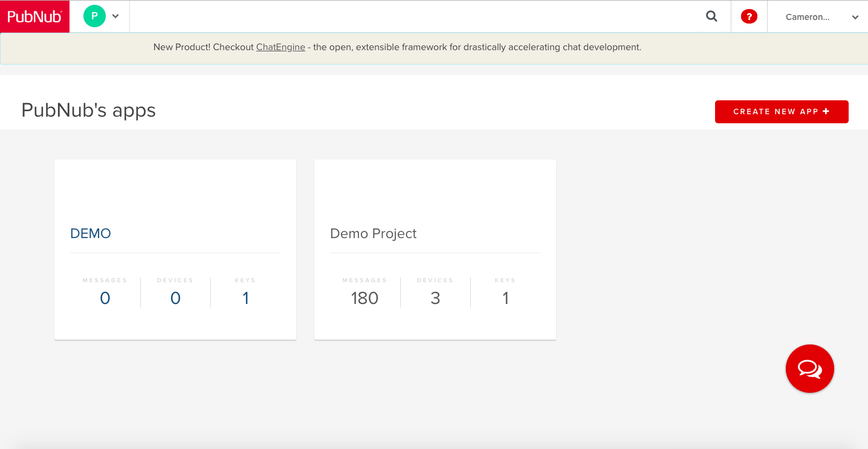Click Demo Project's 3 devices count
Screen dimensions: 868x449
coord(435,298)
